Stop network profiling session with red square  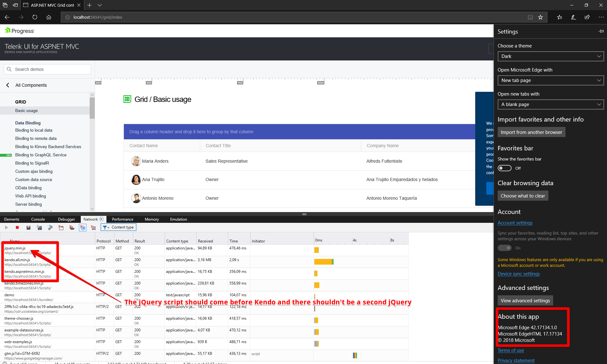coord(17,227)
